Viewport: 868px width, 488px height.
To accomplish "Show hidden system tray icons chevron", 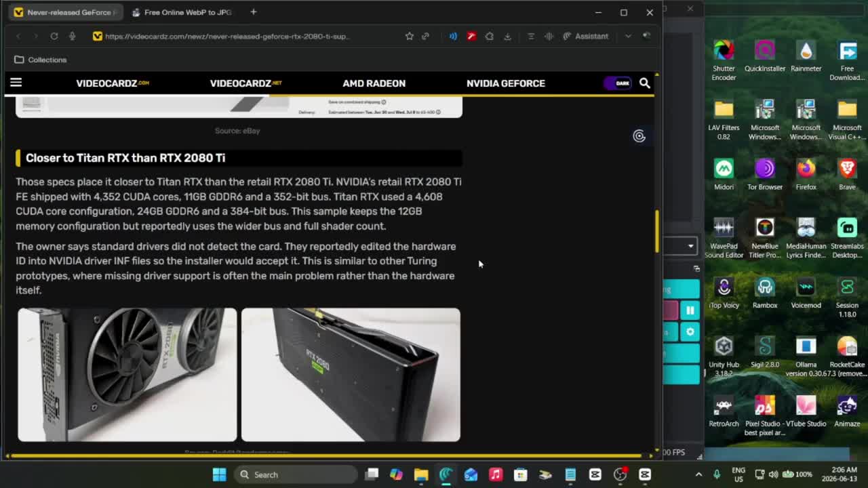I will coord(698,474).
